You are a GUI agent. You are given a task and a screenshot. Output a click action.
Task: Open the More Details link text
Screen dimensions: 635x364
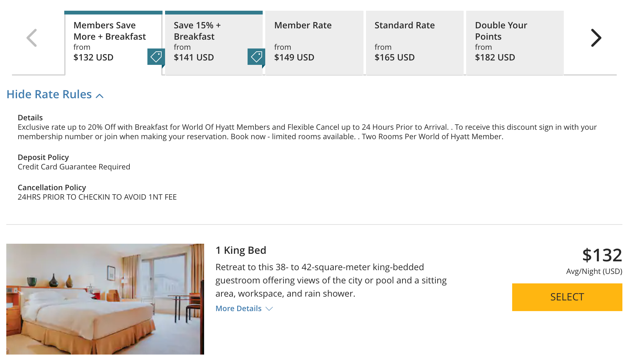(x=238, y=309)
